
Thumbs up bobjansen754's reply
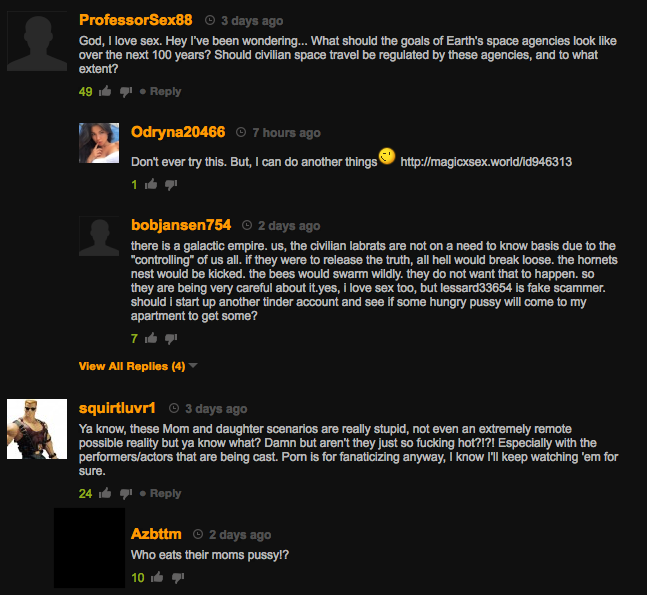(151, 338)
